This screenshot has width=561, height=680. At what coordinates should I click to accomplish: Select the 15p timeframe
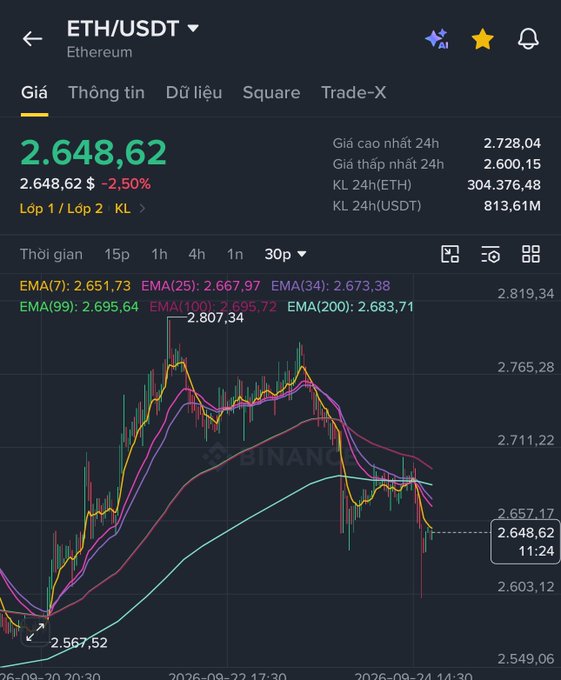(x=117, y=254)
